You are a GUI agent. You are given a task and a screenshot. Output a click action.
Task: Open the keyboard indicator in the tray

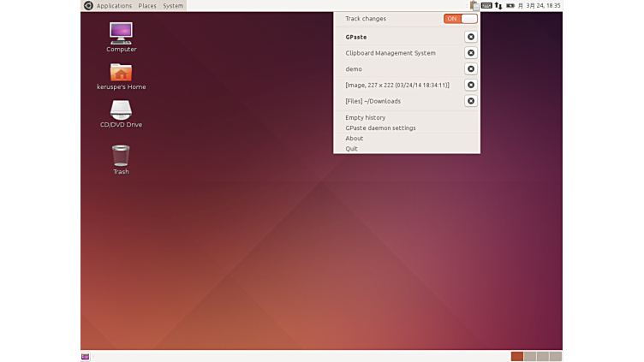(486, 6)
